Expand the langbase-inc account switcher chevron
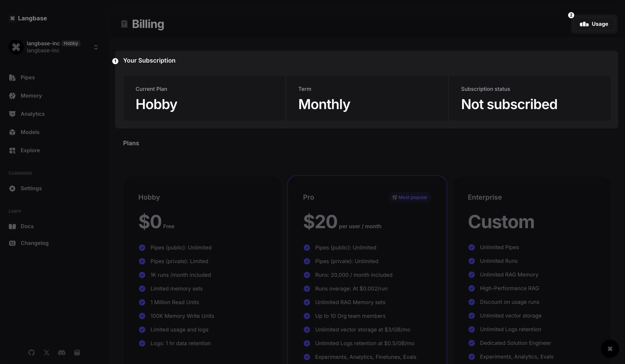Image resolution: width=625 pixels, height=364 pixels. [96, 47]
